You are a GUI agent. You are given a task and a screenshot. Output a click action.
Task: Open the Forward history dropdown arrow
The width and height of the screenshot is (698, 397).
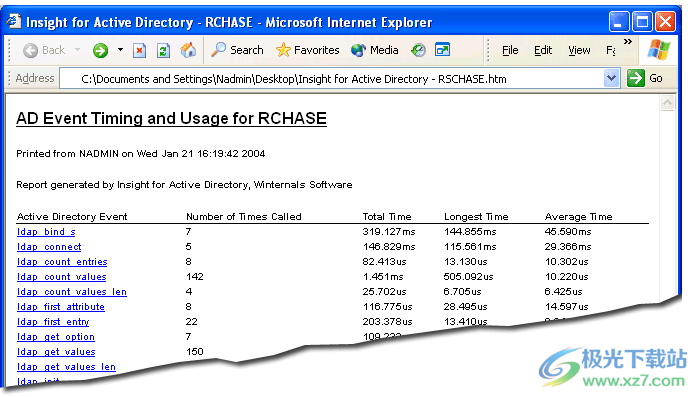(120, 49)
